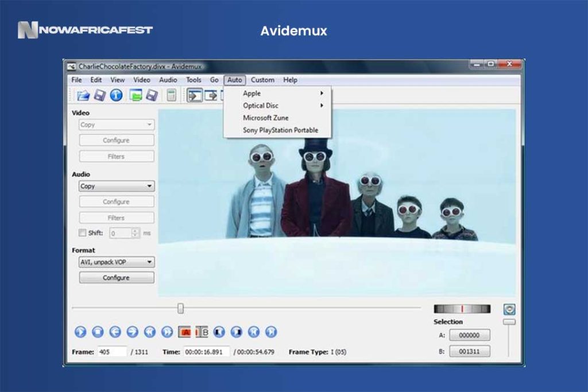
Task: Stop playback with the Stop button
Action: tap(98, 332)
